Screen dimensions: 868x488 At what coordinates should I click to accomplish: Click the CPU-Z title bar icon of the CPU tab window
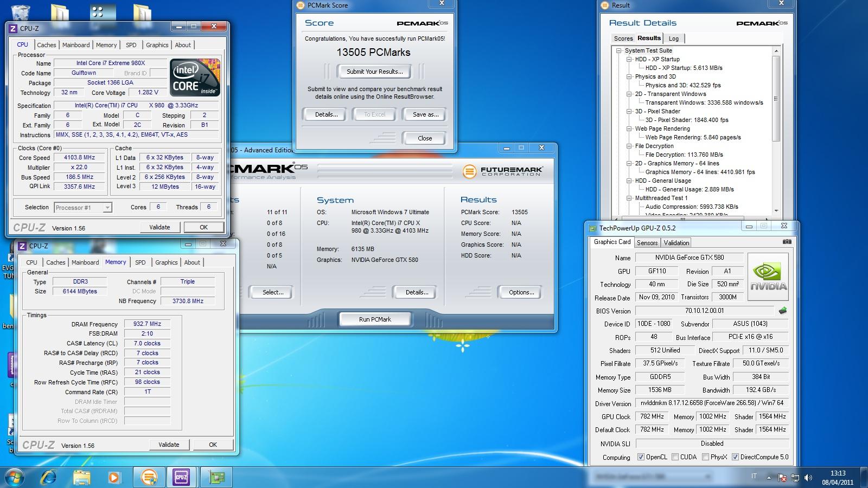point(13,28)
